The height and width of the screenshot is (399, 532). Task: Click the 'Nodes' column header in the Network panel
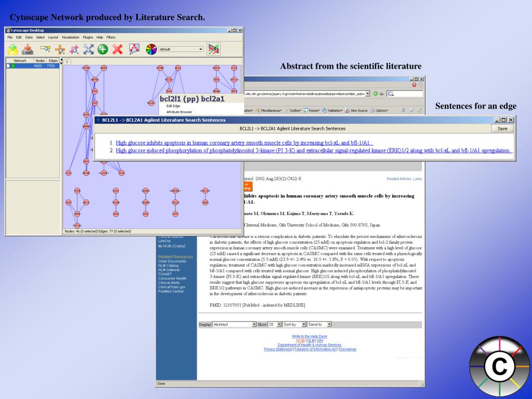[x=40, y=61]
